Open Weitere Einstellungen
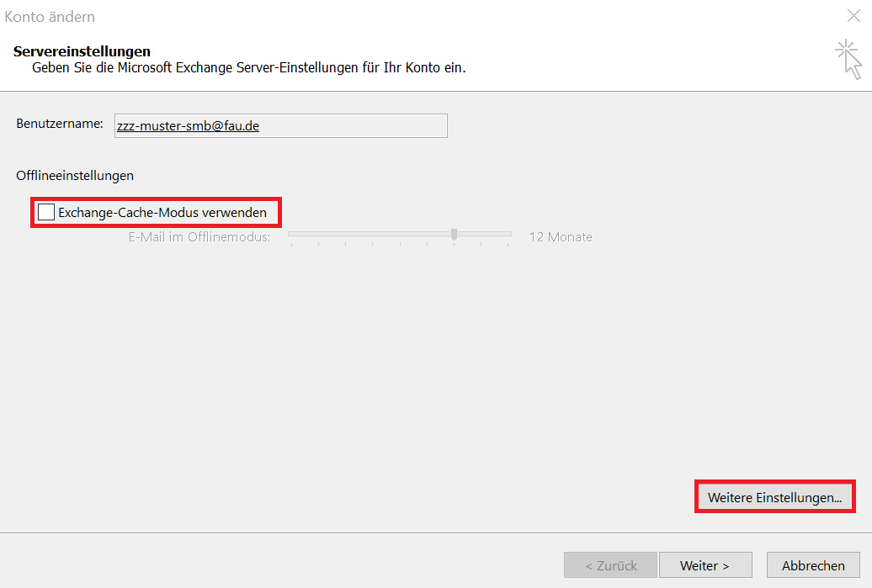This screenshot has width=872, height=588. [774, 497]
